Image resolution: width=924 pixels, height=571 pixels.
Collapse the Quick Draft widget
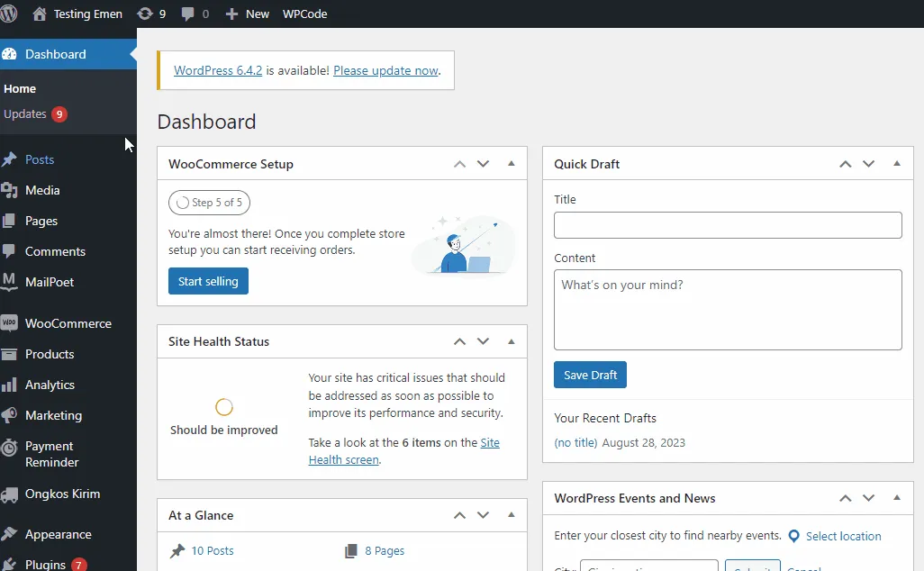click(x=896, y=163)
